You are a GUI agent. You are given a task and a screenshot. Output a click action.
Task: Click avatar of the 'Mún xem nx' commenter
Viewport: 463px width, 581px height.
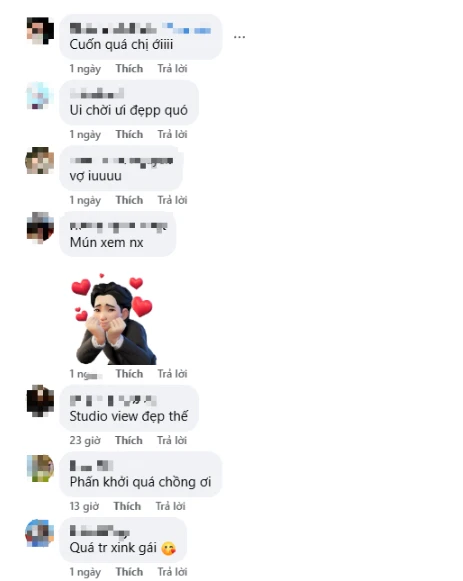(40, 228)
